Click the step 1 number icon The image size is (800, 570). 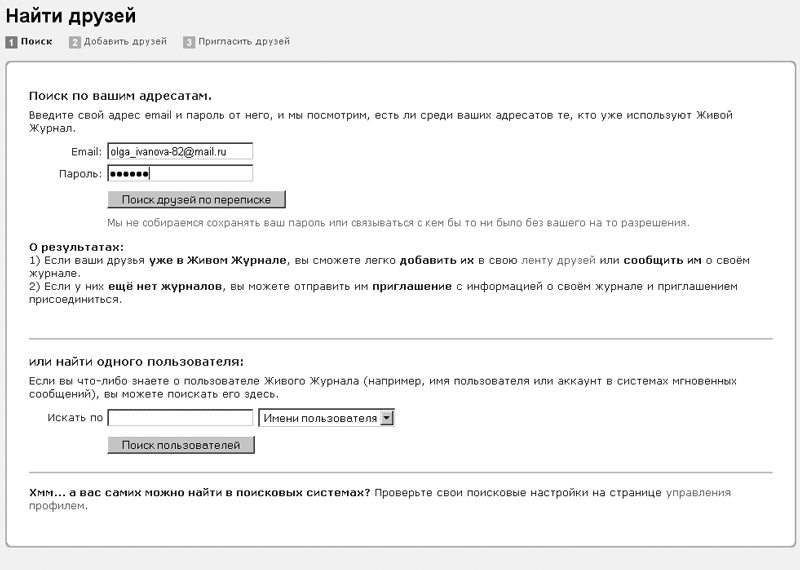point(11,42)
